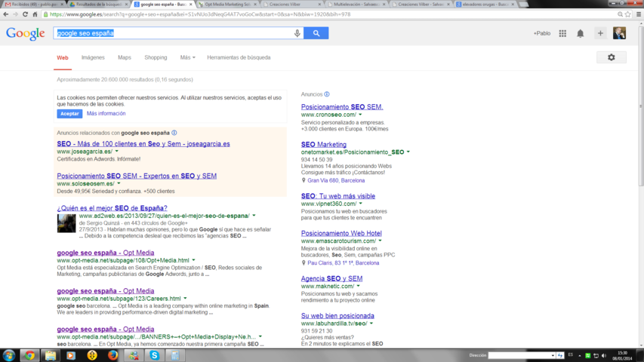Screen dimensions: 644x362
Task: Reload the page with refresh icon
Action: pos(25,14)
